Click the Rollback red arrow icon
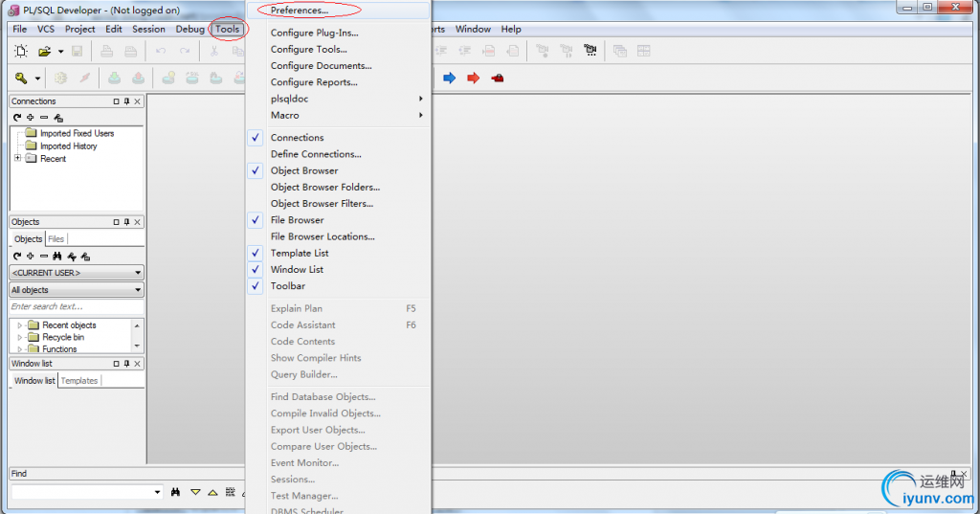 [138, 78]
